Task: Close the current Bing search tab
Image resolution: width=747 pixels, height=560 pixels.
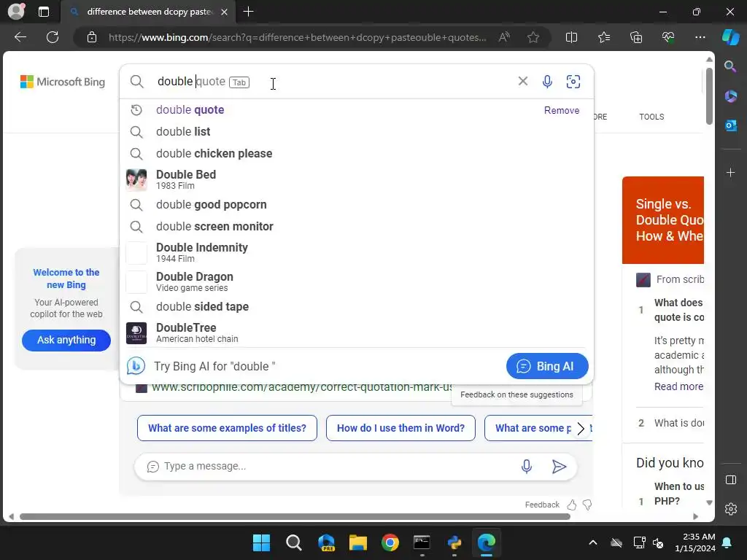Action: [x=225, y=12]
